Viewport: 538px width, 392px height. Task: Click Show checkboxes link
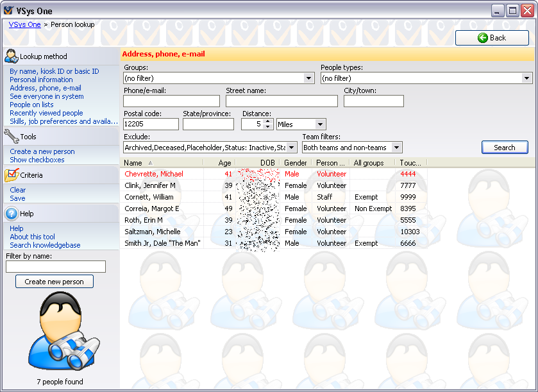coord(37,160)
